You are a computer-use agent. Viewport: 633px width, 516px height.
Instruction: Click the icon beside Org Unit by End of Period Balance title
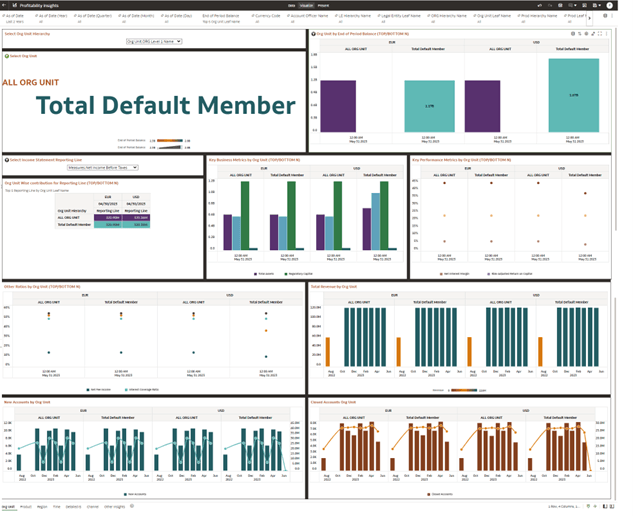click(x=313, y=34)
